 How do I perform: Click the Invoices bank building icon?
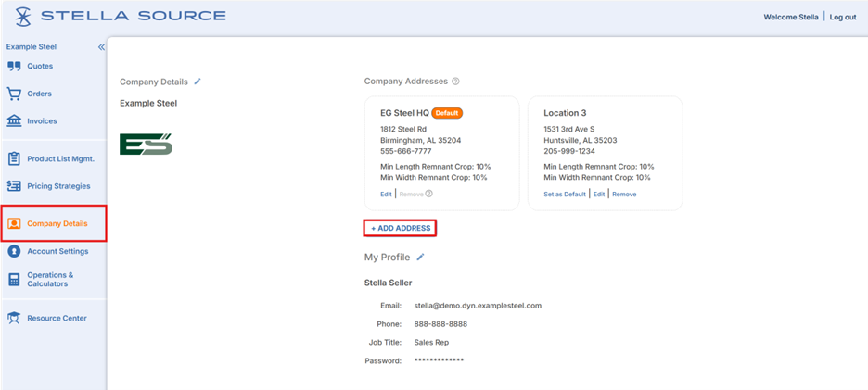pyautogui.click(x=14, y=121)
